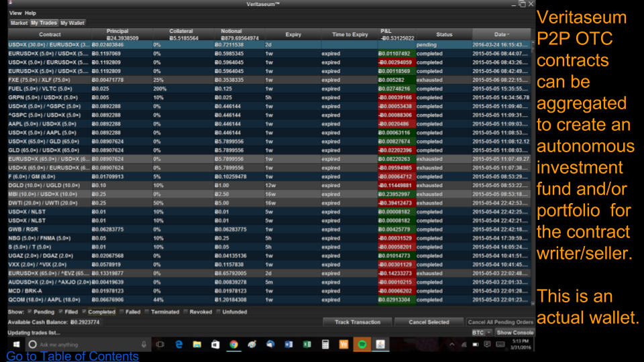Select the pending USD=X (30.0×) / EURUSD=X row
This screenshot has width=644, height=362.
pyautogui.click(x=269, y=45)
